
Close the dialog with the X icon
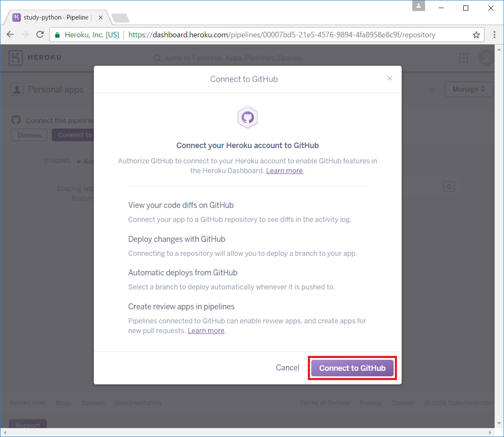[x=390, y=78]
